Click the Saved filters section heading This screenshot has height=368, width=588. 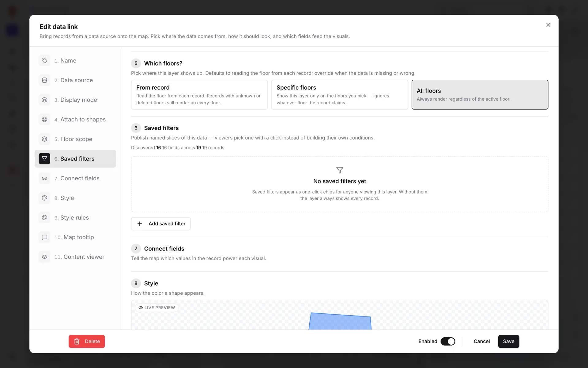click(161, 128)
